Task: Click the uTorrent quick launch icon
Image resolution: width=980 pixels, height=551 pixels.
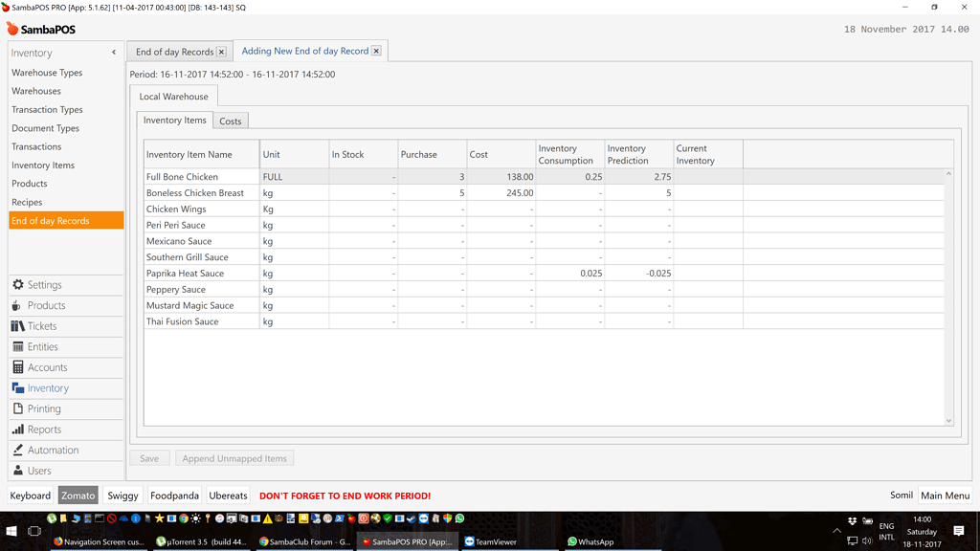Action: [x=52, y=518]
